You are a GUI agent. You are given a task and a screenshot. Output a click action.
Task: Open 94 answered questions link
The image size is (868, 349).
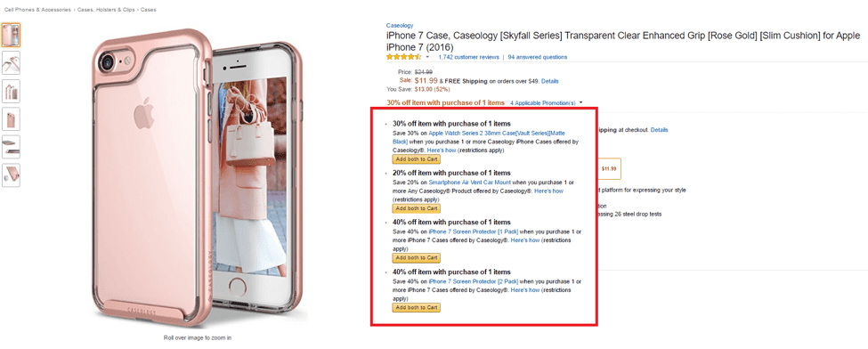click(537, 57)
